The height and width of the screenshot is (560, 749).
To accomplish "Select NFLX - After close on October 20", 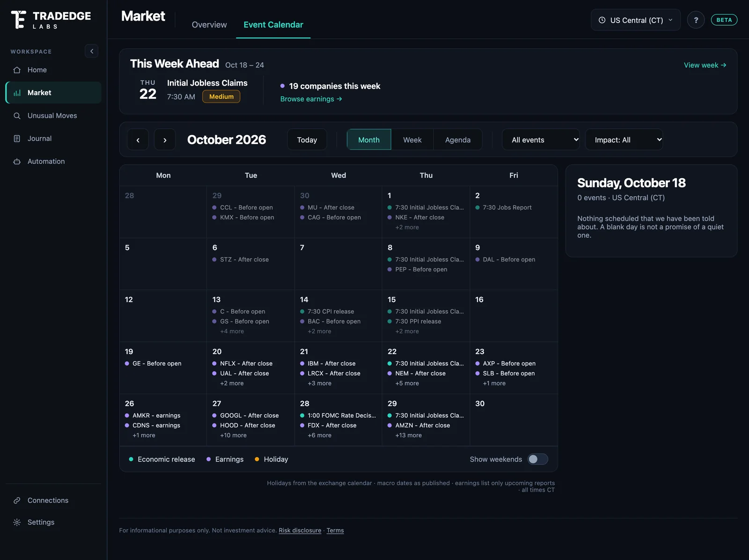I will [242, 364].
